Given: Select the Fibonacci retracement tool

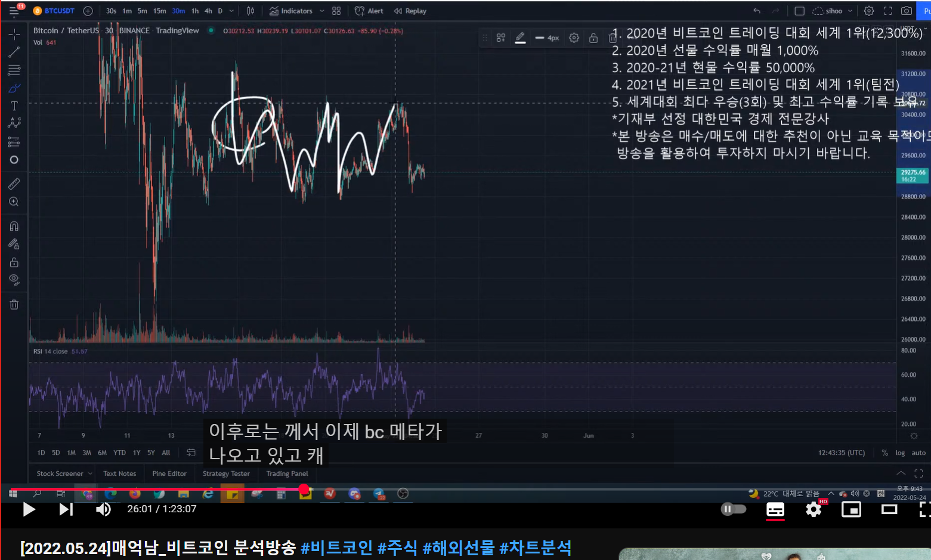Looking at the screenshot, I should point(14,70).
